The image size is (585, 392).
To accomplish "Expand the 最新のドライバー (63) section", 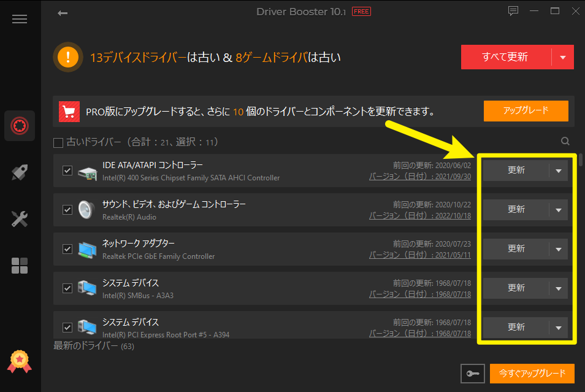I will (94, 346).
